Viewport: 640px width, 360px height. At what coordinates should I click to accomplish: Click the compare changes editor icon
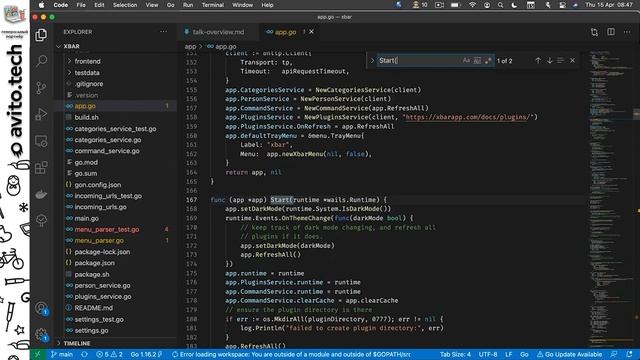point(594,32)
